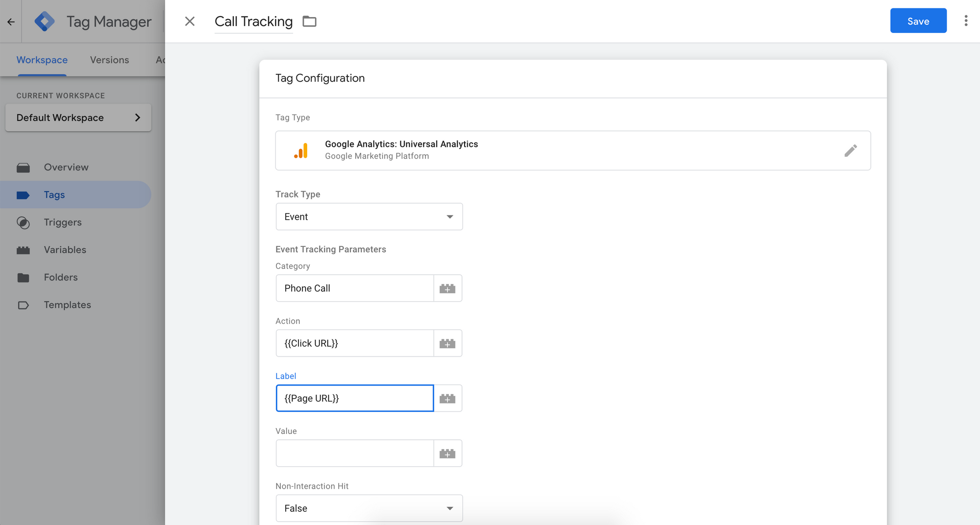Open Overview in the sidebar
The image size is (980, 525).
[75, 167]
